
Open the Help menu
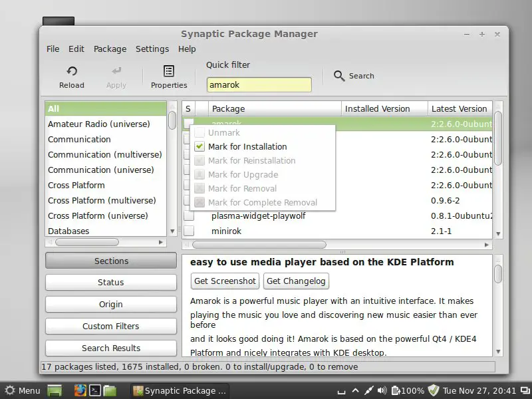point(187,49)
